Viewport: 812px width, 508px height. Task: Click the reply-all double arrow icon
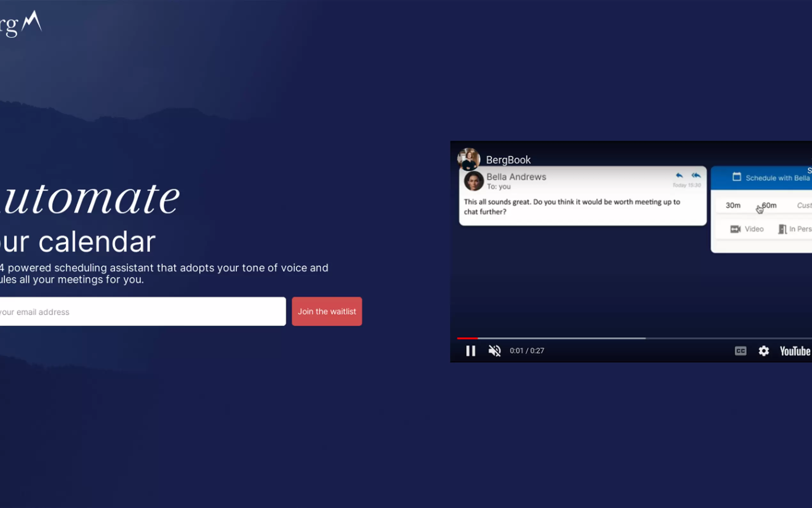(696, 175)
